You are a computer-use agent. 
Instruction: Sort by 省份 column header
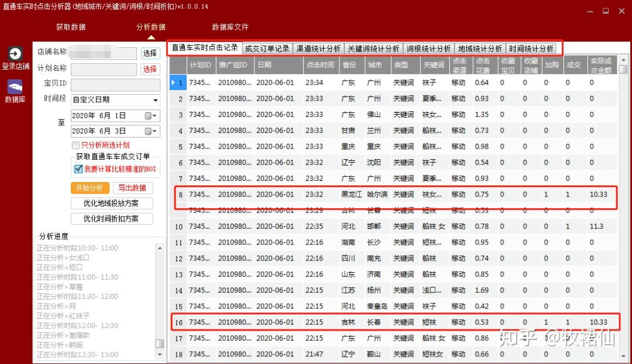click(x=351, y=65)
